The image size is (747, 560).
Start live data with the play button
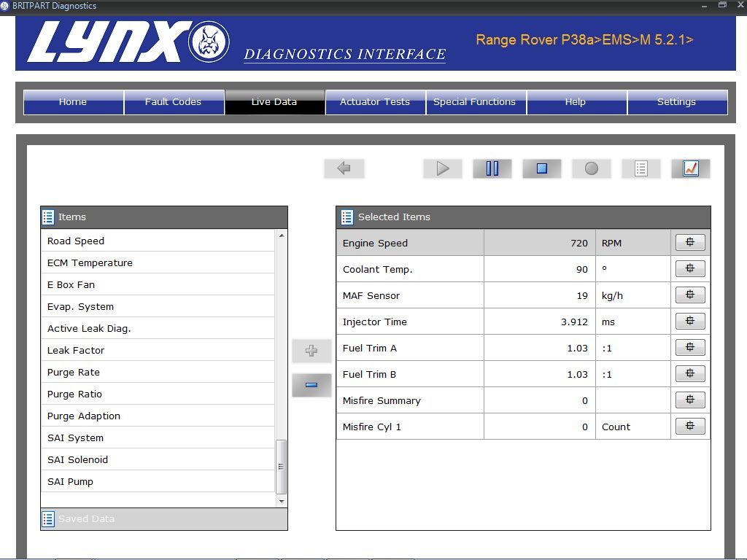(x=443, y=168)
